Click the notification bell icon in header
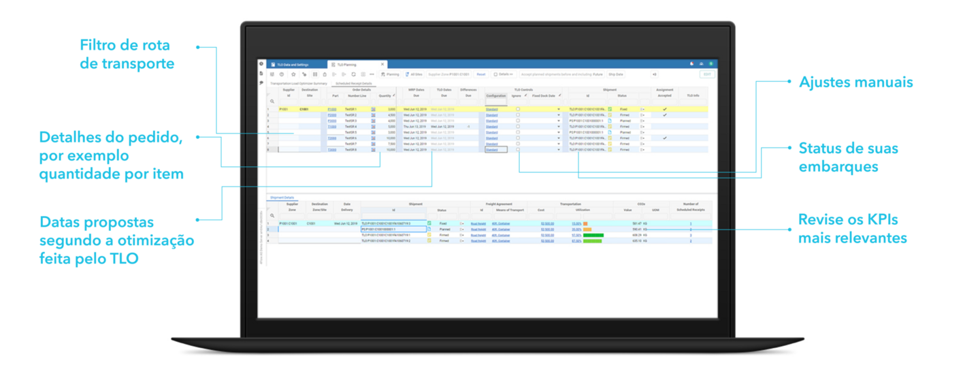 pyautogui.click(x=691, y=63)
